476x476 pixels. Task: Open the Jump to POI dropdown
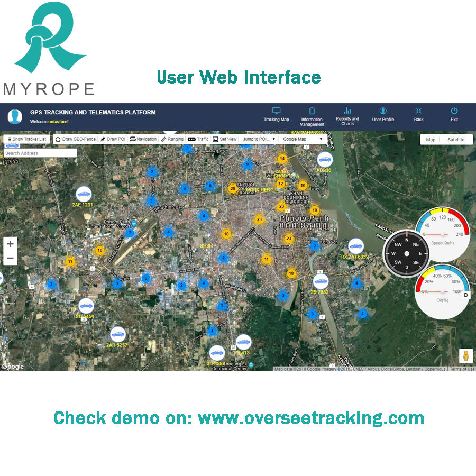pos(259,139)
